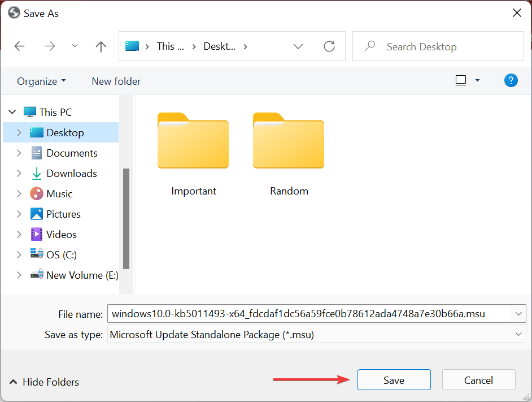Screen dimensions: 532x402
Task: Collapse the This PC tree node
Action: (x=12, y=112)
